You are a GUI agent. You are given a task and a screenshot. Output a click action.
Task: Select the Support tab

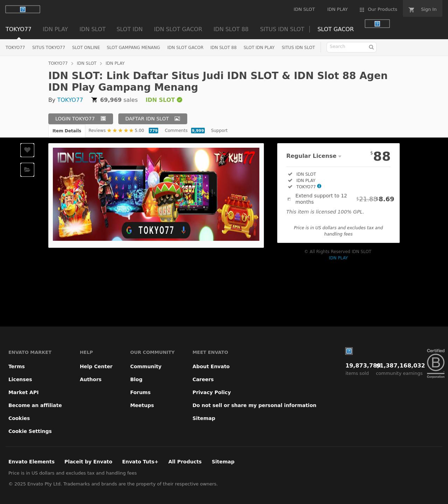pyautogui.click(x=219, y=131)
